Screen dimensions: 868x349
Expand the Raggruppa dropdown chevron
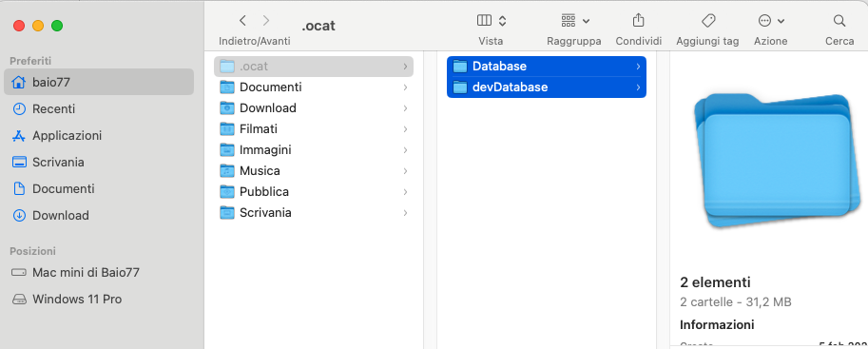click(587, 22)
